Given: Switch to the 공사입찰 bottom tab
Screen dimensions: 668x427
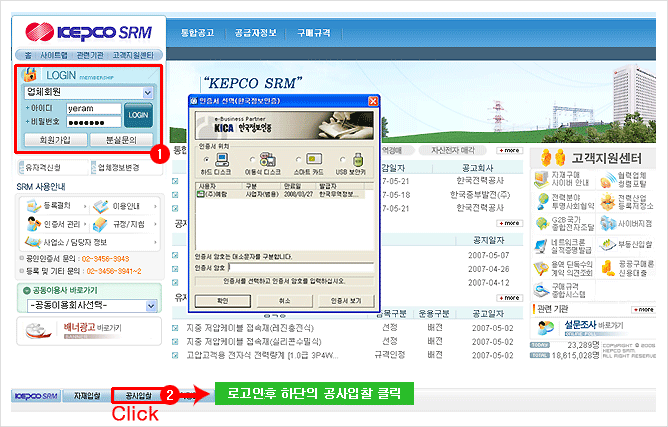Looking at the screenshot, I should point(138,396).
